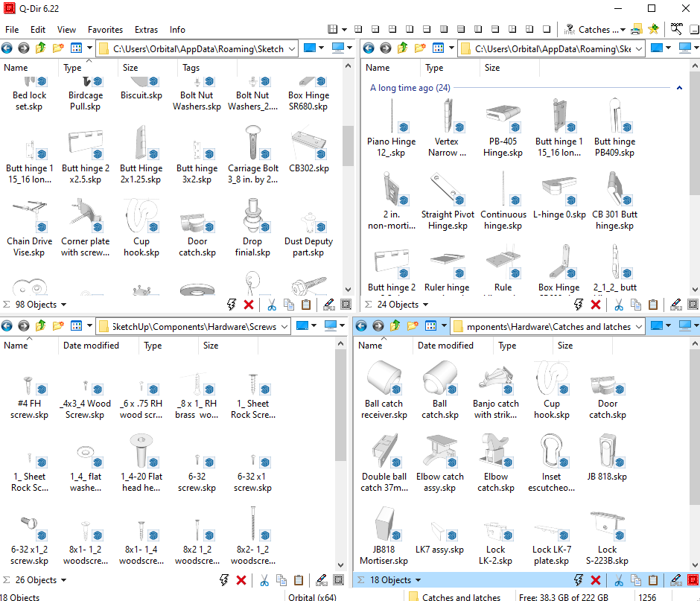Open the Extras menu
This screenshot has width=700, height=601.
tap(147, 30)
